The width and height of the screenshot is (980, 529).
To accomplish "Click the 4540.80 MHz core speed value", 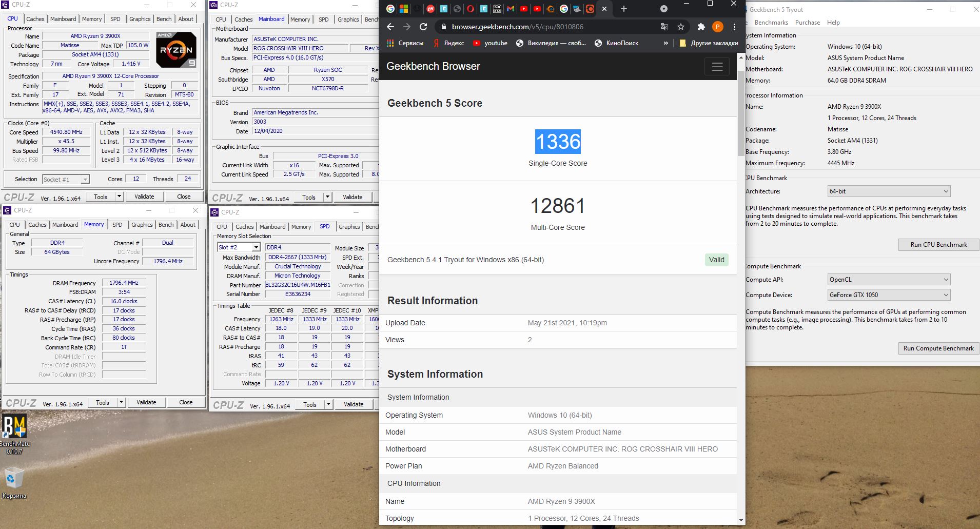I will pos(66,132).
